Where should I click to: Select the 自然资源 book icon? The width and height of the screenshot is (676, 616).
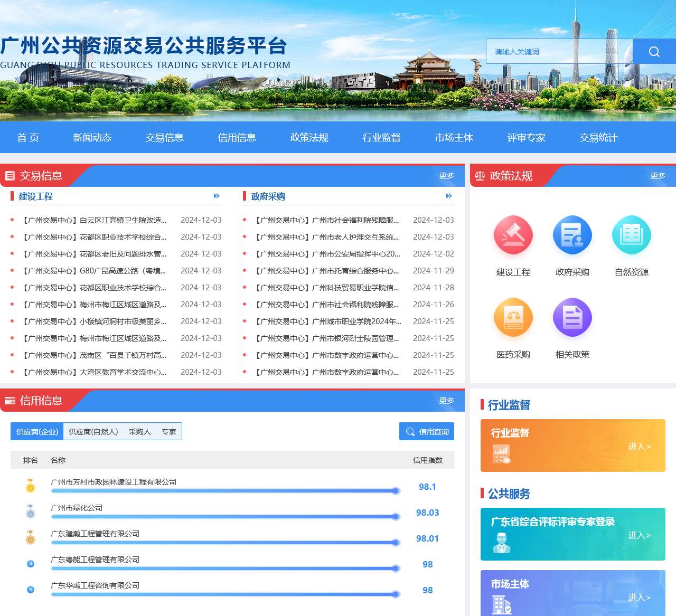pyautogui.click(x=631, y=235)
